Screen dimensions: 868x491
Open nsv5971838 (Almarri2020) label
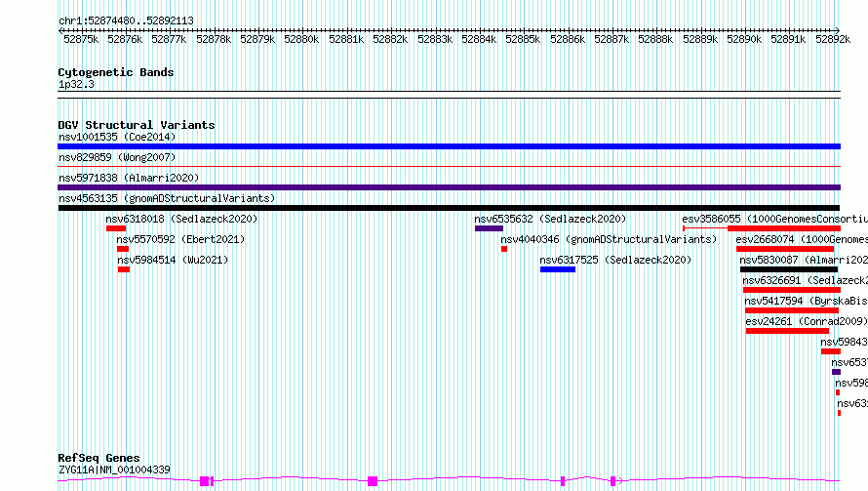129,178
